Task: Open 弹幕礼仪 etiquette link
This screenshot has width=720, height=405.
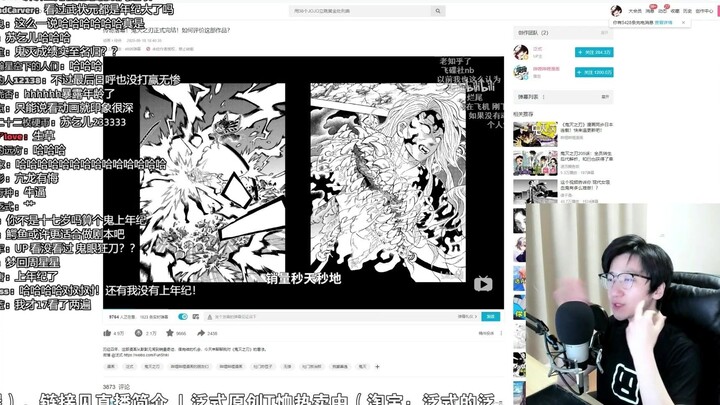Action: (467, 317)
